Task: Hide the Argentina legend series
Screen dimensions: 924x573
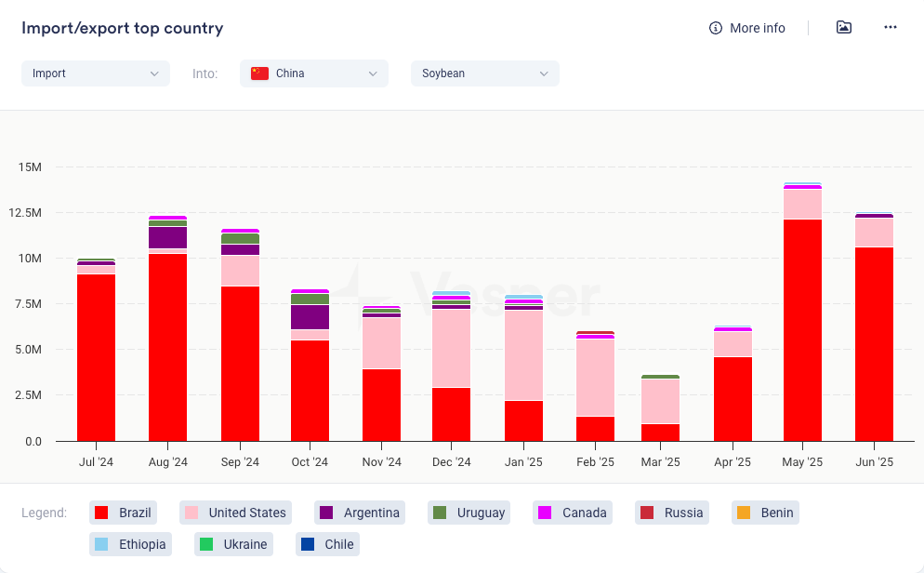Action: tap(361, 513)
